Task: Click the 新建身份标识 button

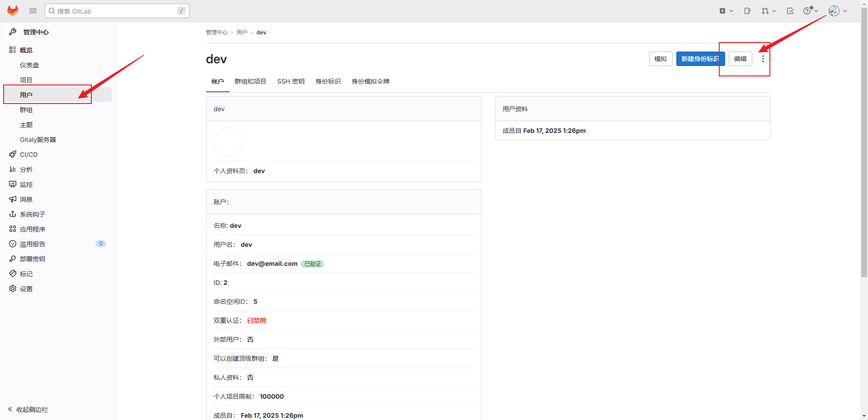Action: pyautogui.click(x=700, y=59)
